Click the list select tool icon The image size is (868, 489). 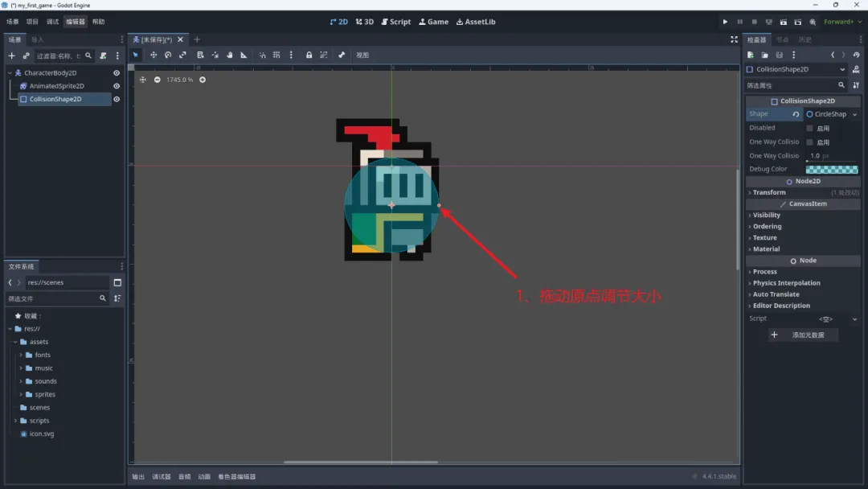[x=200, y=55]
